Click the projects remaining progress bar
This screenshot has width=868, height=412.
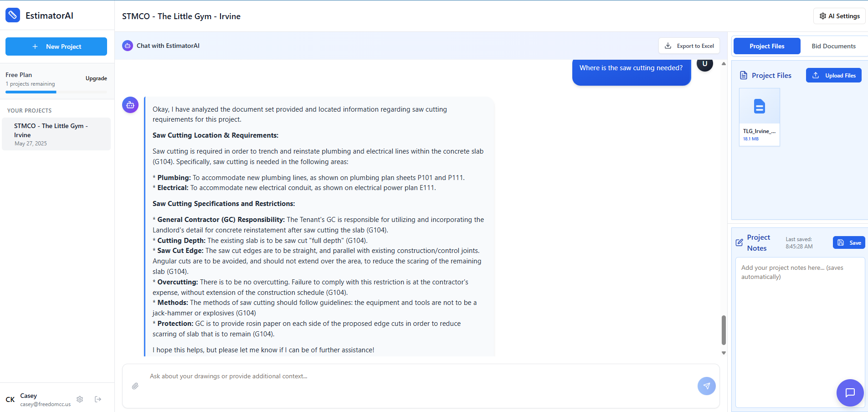pyautogui.click(x=56, y=92)
